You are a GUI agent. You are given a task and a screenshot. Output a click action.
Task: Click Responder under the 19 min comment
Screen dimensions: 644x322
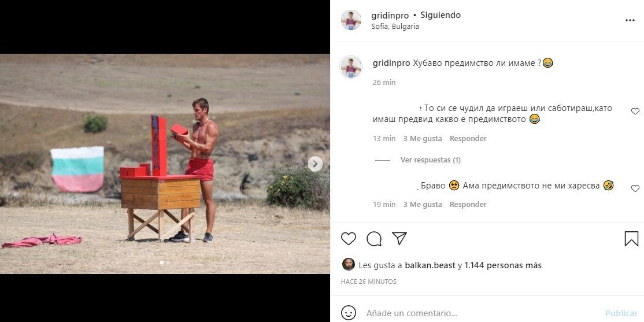click(x=468, y=204)
